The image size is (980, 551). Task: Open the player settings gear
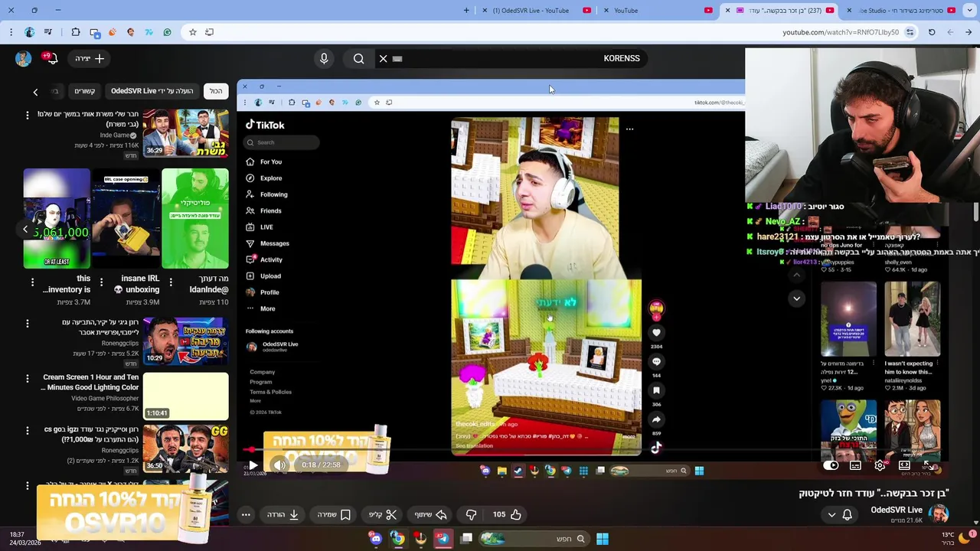880,465
